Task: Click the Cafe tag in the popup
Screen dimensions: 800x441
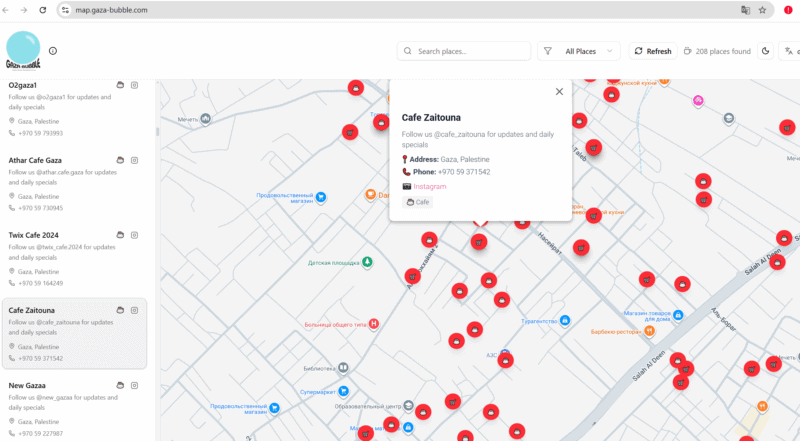Action: click(x=418, y=202)
